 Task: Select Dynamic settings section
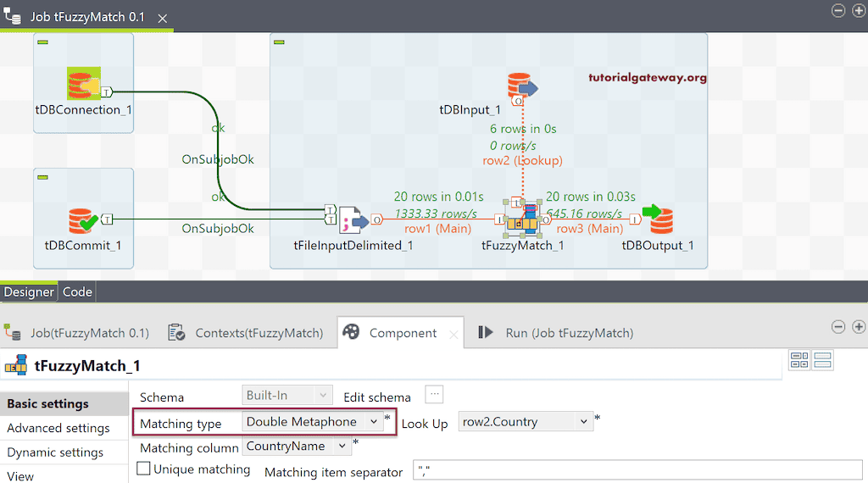[x=64, y=452]
